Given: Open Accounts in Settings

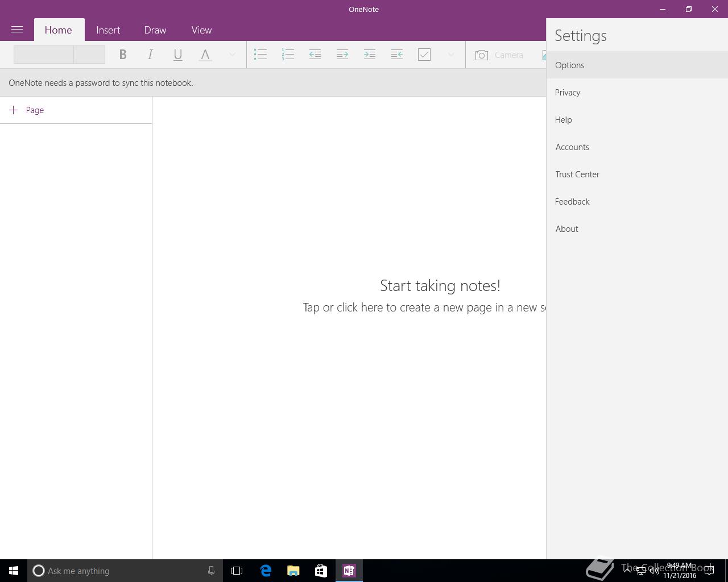Looking at the screenshot, I should pyautogui.click(x=637, y=147).
